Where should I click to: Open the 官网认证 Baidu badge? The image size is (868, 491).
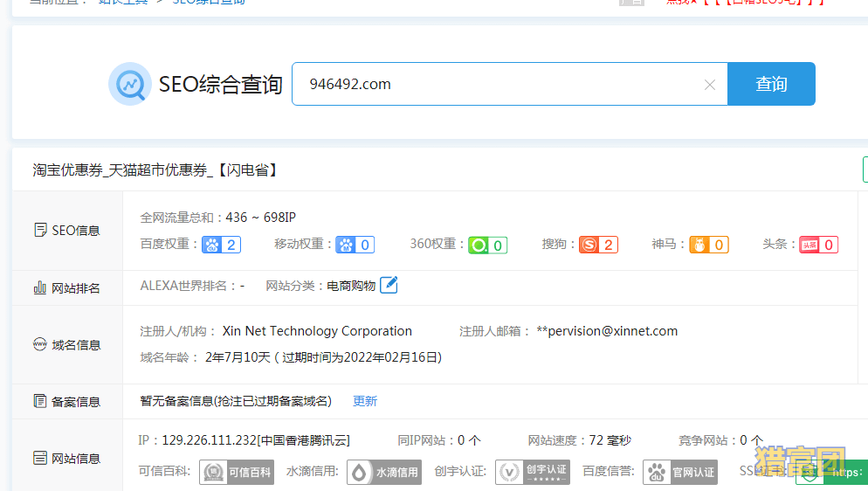tap(680, 472)
